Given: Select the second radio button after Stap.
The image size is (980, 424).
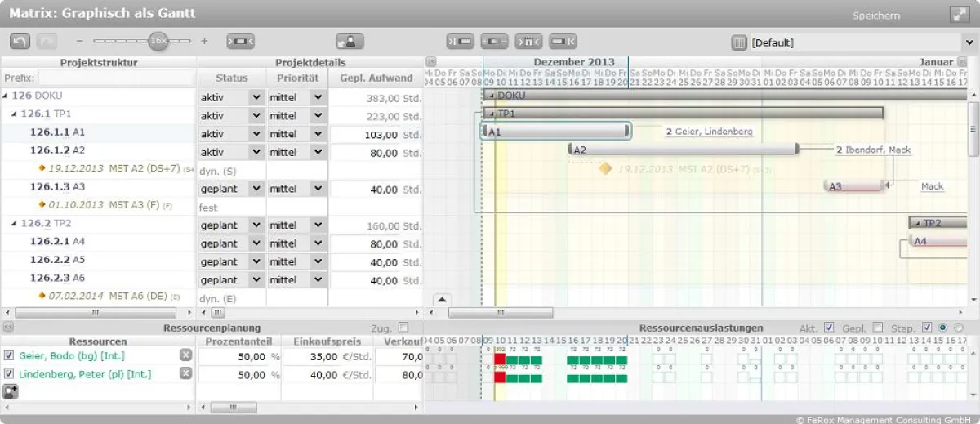Looking at the screenshot, I should [959, 327].
